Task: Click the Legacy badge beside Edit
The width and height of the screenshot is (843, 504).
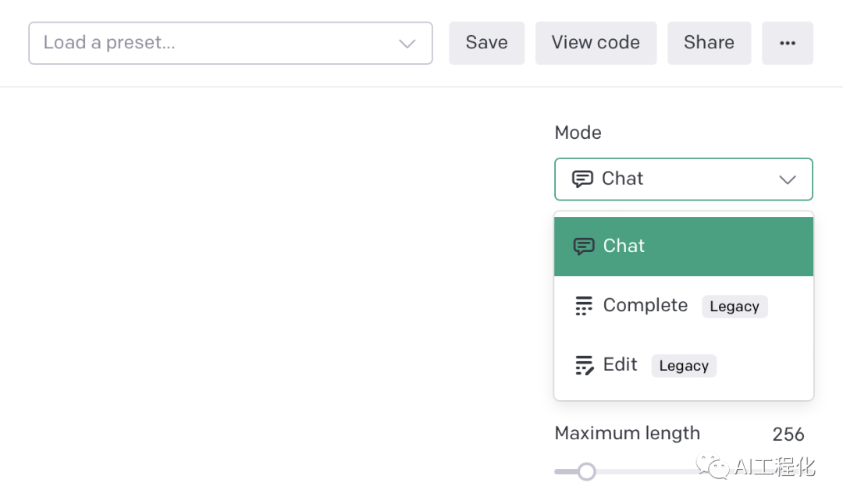Action: [x=684, y=366]
